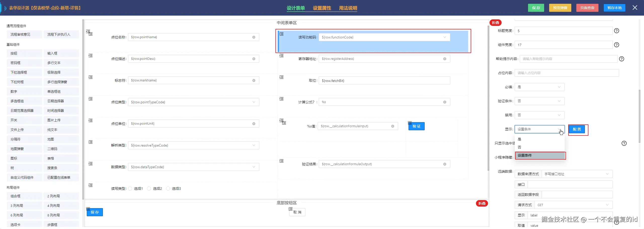The width and height of the screenshot is (644, 229).
Task: Click the 标题宽度 input field
Action: [x=563, y=31]
